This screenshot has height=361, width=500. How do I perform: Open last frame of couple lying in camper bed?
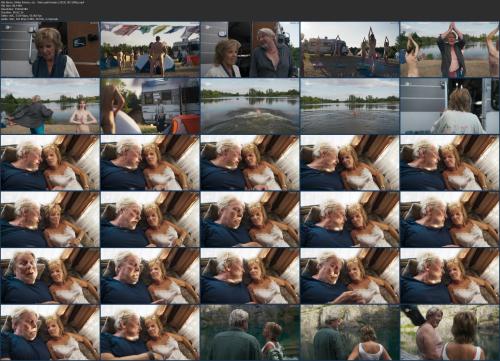(x=150, y=332)
